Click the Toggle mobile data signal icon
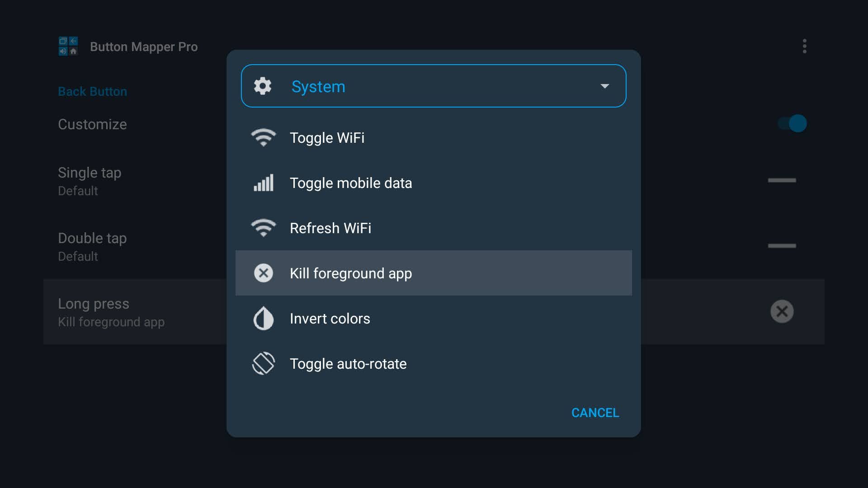Image resolution: width=868 pixels, height=488 pixels. pyautogui.click(x=264, y=183)
